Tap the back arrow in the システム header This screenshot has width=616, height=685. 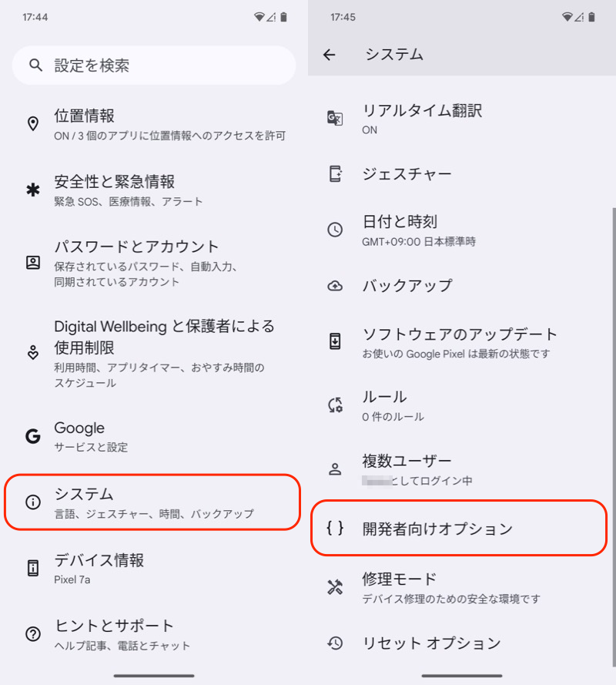point(330,55)
